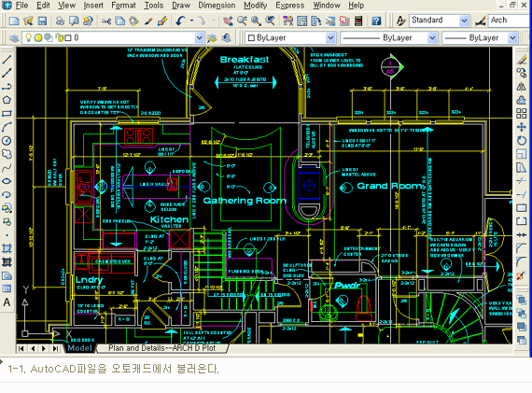Viewport: 532px width, 393px height.
Task: Select the Mirror tool
Action: pyautogui.click(x=522, y=87)
